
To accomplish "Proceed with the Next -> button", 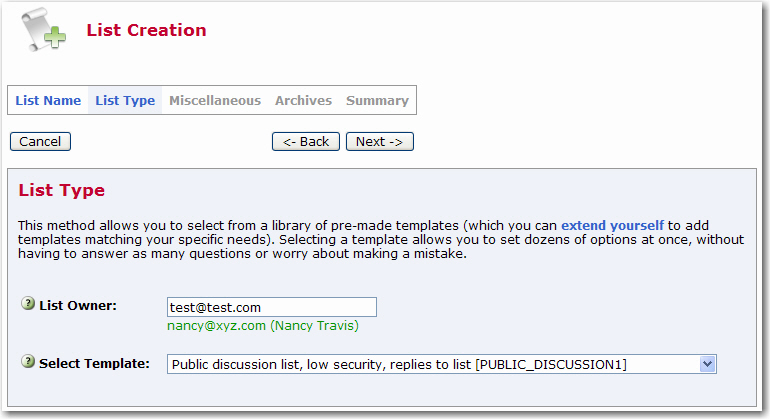I will [380, 141].
